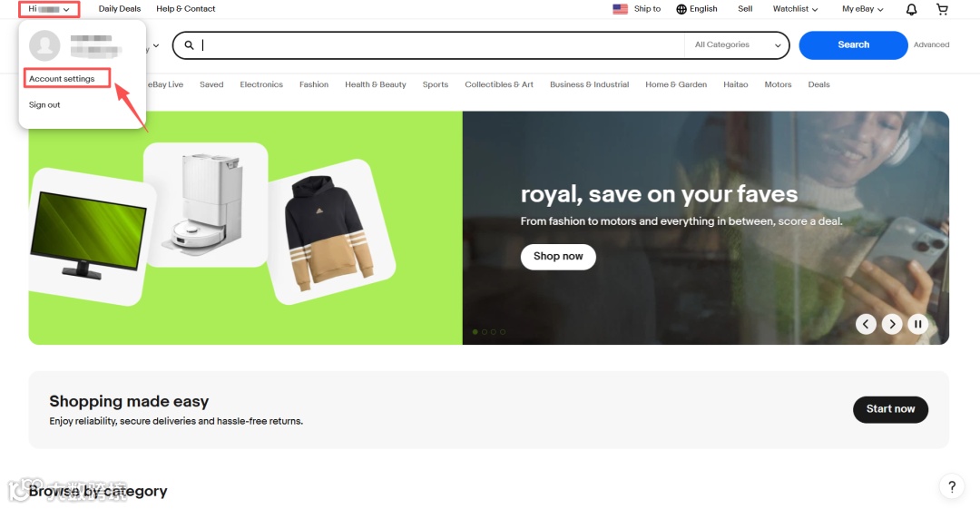This screenshot has width=980, height=509.
Task: Open the eBay Live category tab
Action: [x=166, y=84]
